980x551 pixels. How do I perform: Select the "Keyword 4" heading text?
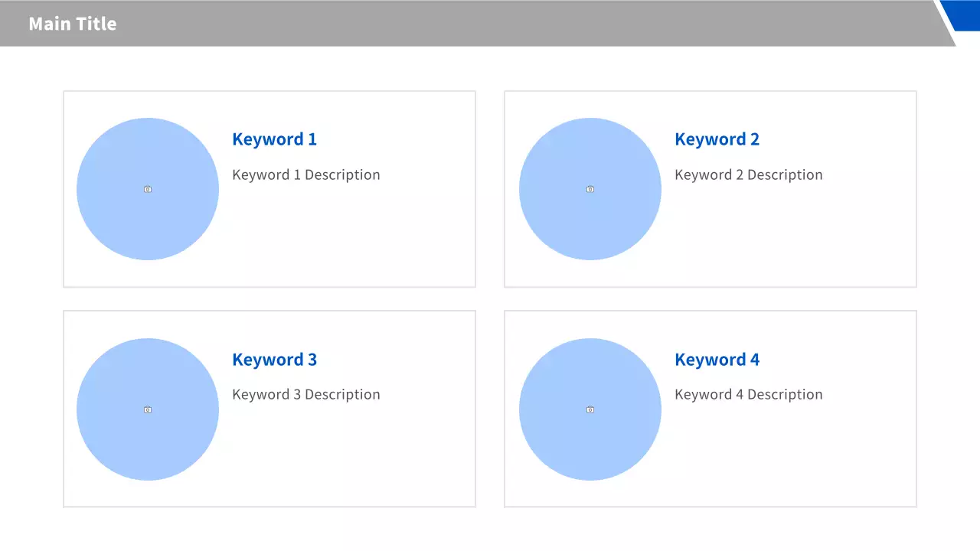coord(717,360)
